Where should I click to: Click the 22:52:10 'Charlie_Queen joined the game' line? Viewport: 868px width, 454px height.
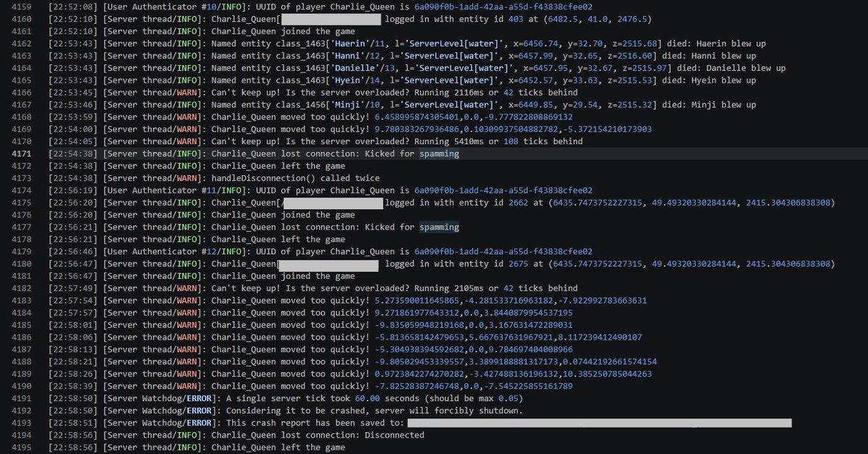[x=201, y=31]
